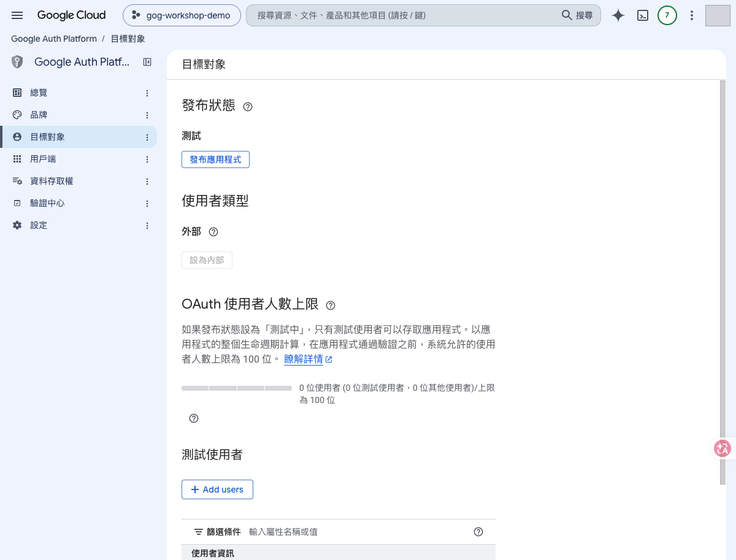
Task: Open Gemini AI assistant sparkle icon
Action: pos(618,16)
